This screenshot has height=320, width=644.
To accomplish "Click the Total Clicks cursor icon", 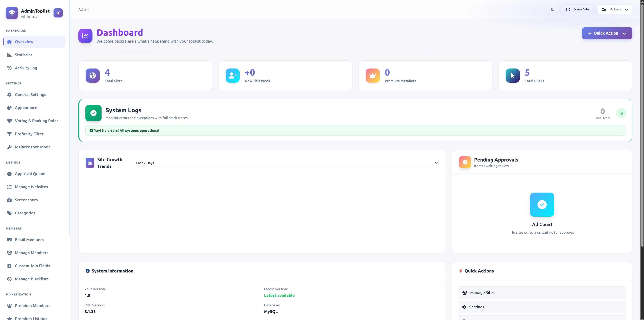I will [513, 76].
